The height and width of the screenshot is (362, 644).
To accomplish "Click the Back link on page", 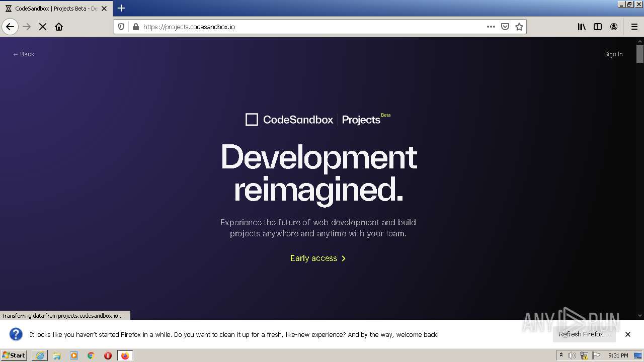I will (x=24, y=54).
